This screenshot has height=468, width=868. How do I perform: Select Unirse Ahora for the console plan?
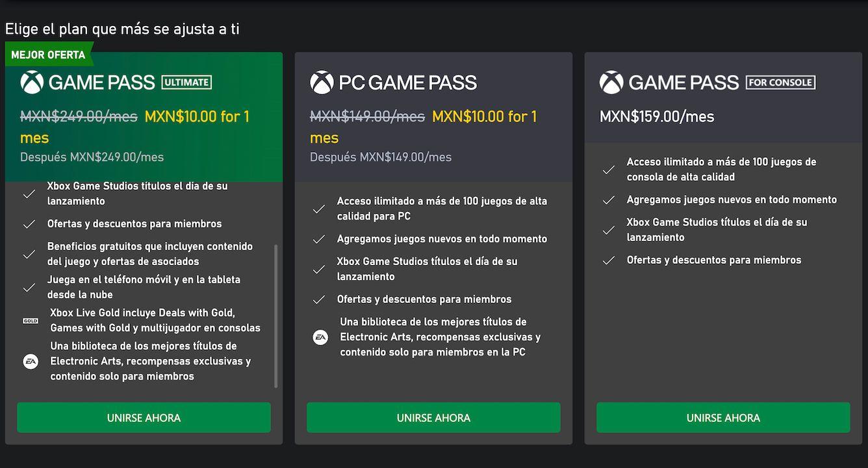723,417
